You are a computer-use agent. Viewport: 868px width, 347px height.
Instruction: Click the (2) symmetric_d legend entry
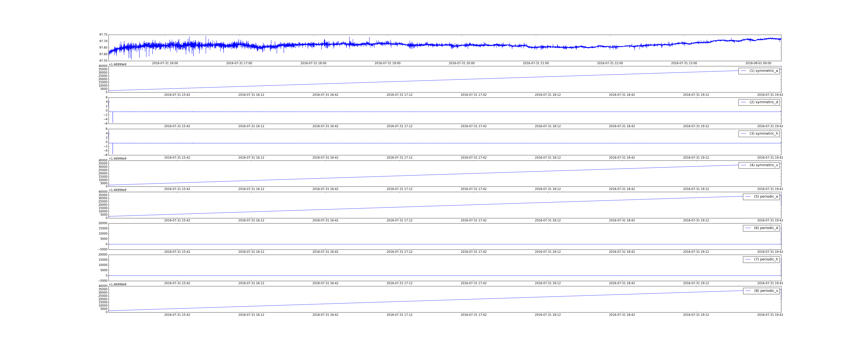point(759,102)
